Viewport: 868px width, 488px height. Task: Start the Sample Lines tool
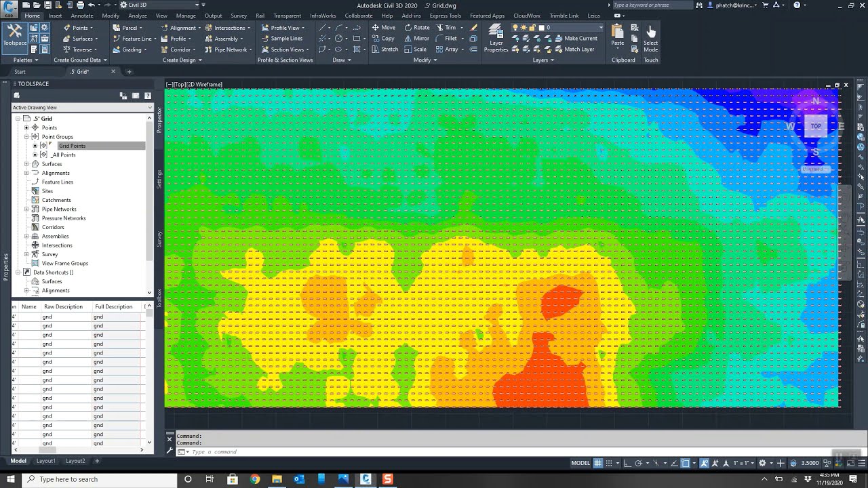(x=281, y=39)
